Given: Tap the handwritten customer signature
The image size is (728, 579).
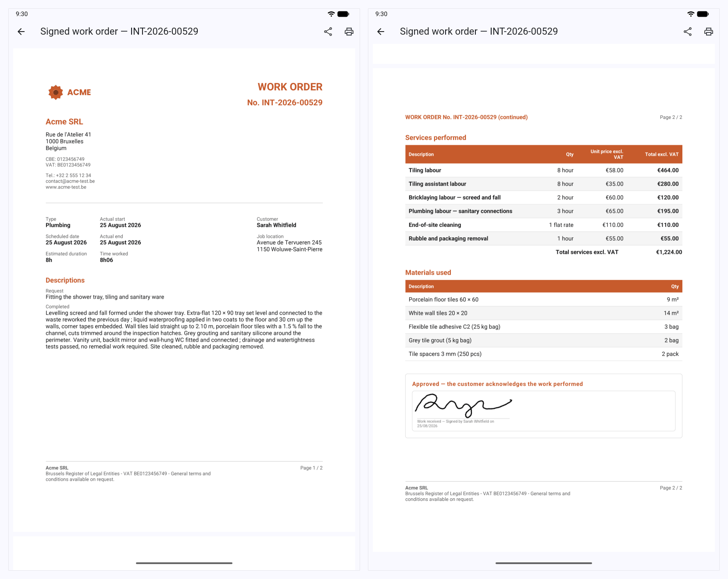Looking at the screenshot, I should [464, 405].
